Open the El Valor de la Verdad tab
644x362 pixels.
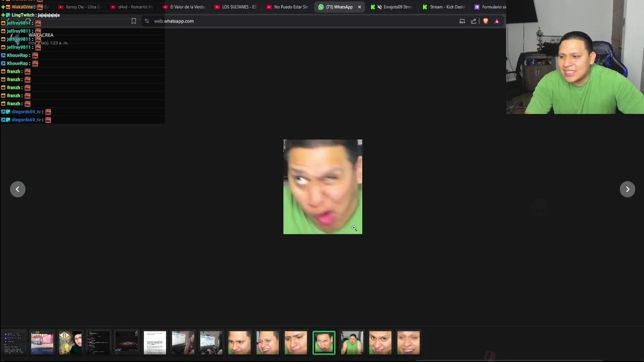(x=184, y=7)
